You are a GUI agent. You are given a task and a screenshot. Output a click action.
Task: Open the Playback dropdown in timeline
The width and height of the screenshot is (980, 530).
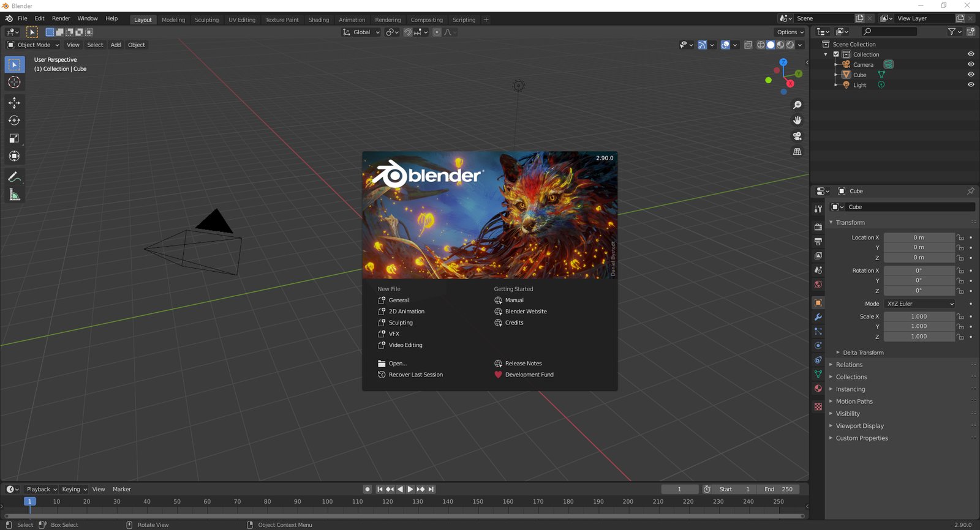point(41,489)
